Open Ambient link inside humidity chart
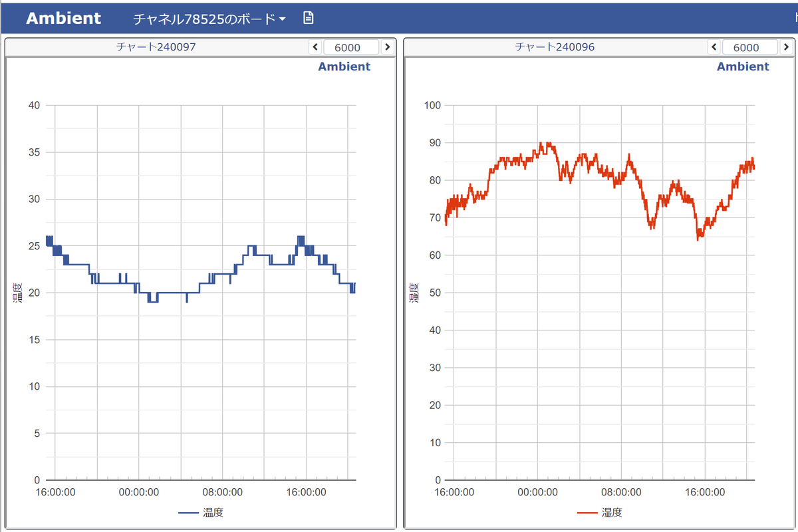 click(x=743, y=66)
